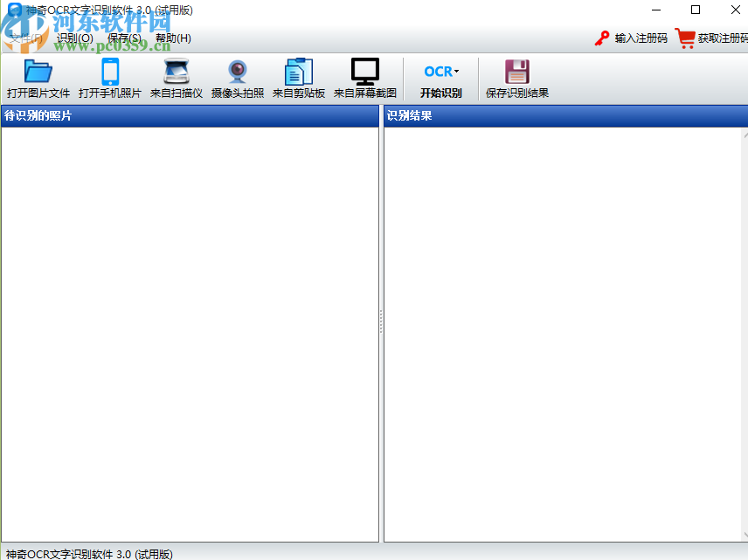Click the 输入注册码 link text

pyautogui.click(x=641, y=38)
